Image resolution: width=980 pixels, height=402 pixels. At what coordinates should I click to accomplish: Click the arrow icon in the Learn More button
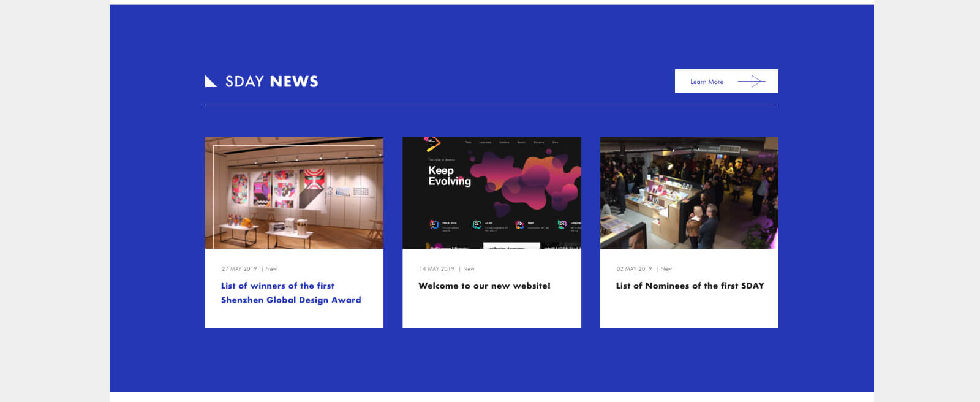pyautogui.click(x=752, y=82)
